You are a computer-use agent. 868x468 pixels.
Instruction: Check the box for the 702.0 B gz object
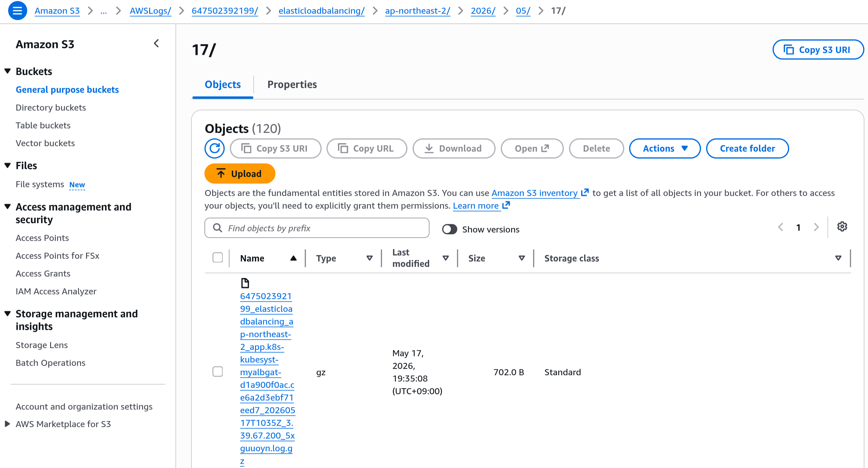tap(218, 372)
